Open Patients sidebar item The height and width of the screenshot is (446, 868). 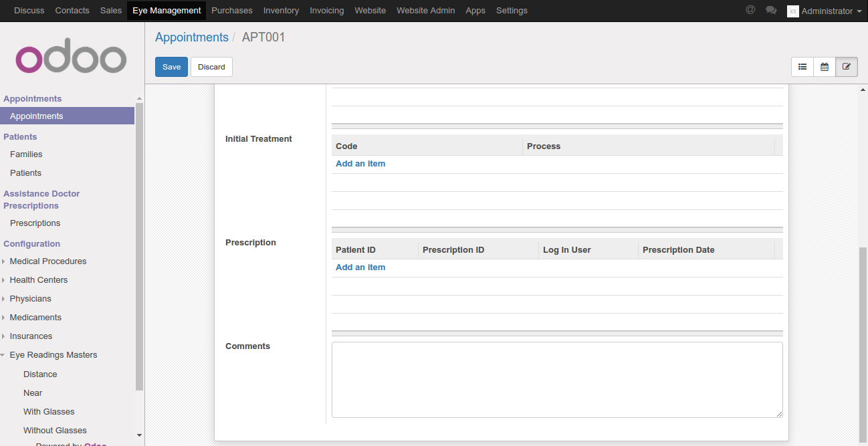pos(25,173)
